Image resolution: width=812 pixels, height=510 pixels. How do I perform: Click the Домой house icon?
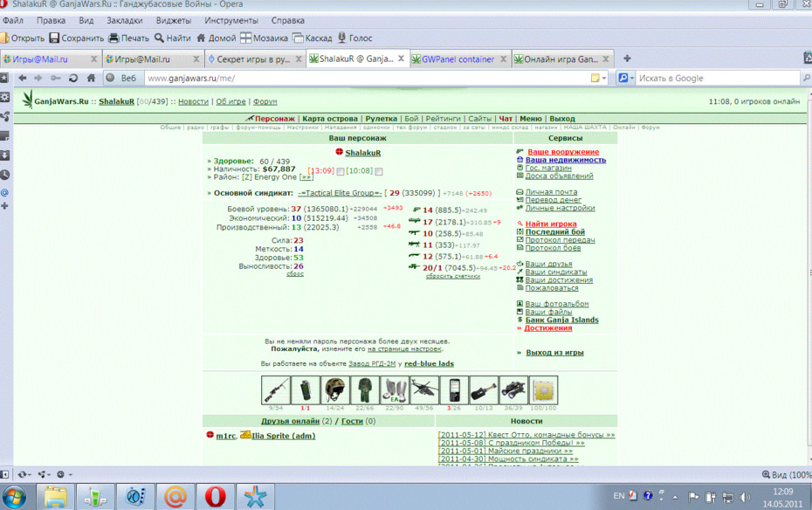(x=201, y=38)
